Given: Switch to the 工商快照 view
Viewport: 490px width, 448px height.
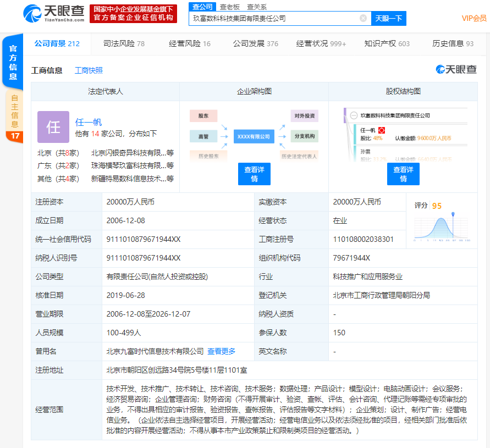Looking at the screenshot, I should [89, 70].
